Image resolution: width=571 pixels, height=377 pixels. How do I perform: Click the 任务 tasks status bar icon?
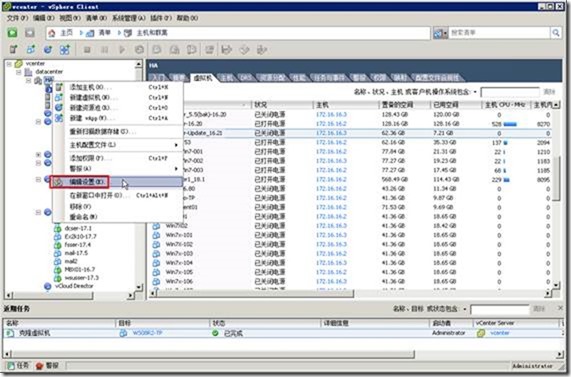pos(11,365)
